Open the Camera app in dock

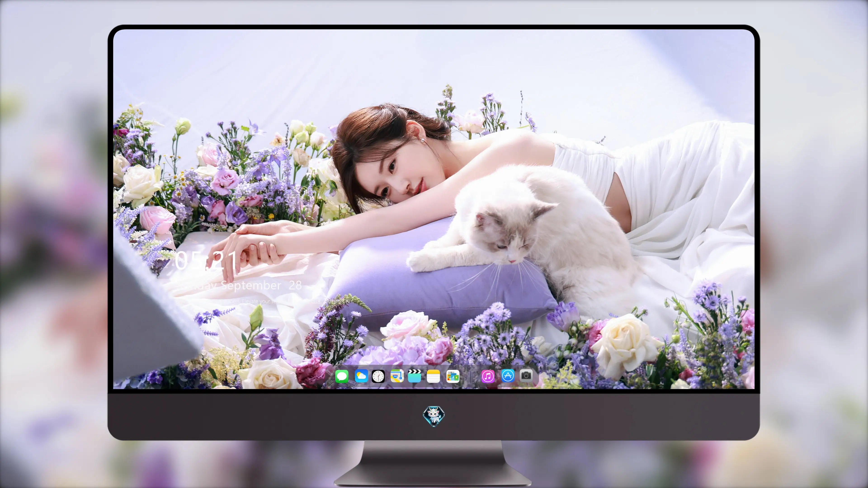coord(526,375)
